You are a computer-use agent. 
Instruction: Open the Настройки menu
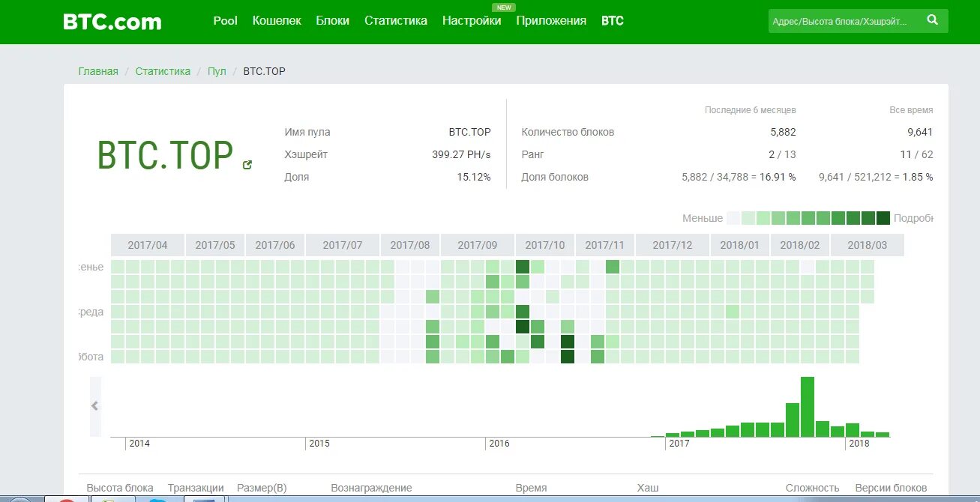[x=472, y=21]
